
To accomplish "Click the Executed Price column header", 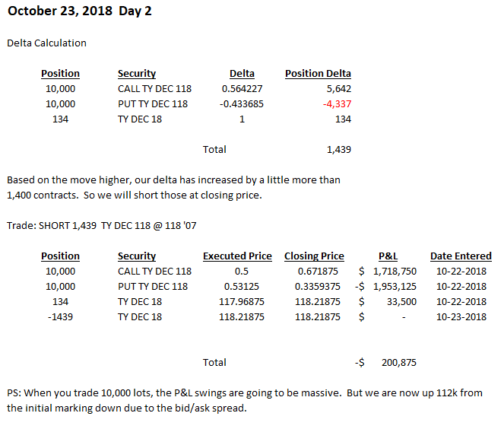I will (x=237, y=256).
